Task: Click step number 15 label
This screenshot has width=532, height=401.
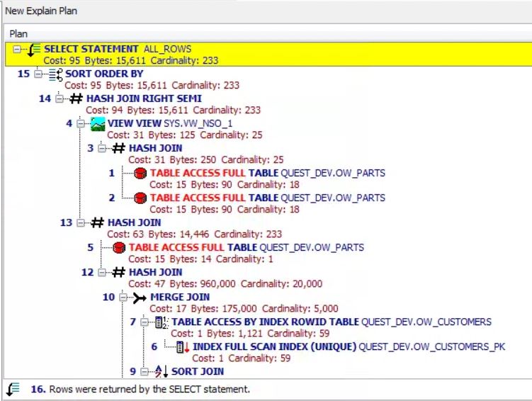Action: (x=24, y=74)
